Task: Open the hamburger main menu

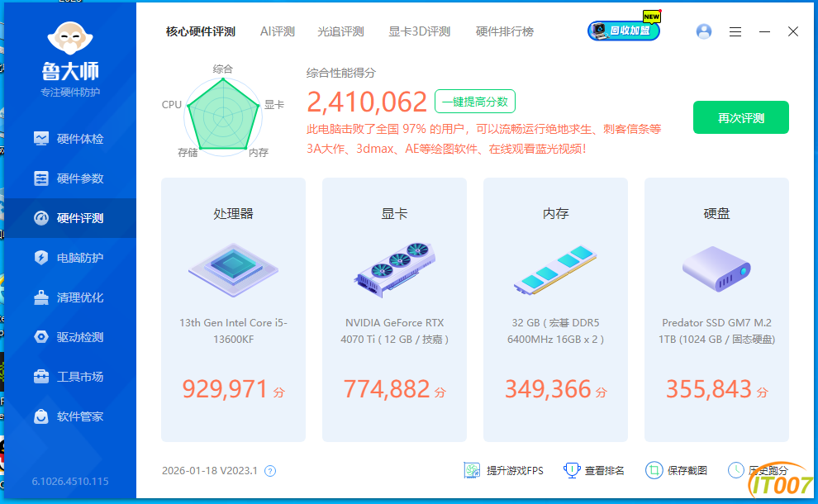Action: 735,31
